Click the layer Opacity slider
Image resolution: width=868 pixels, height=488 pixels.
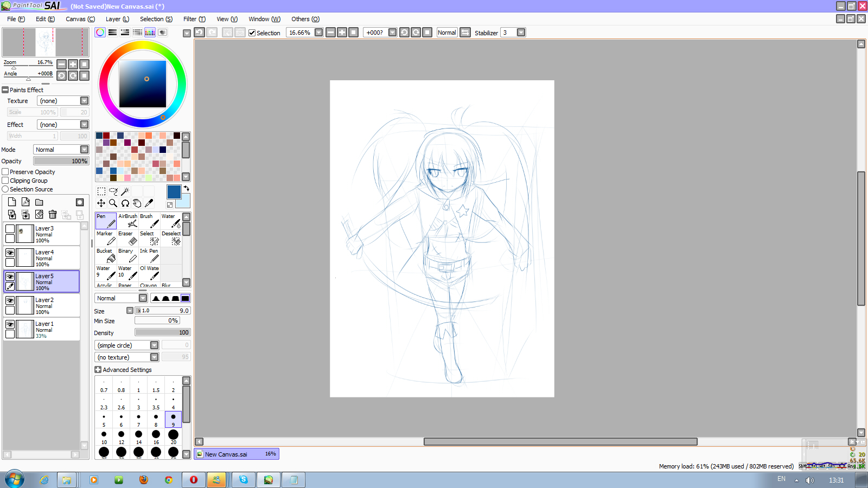61,161
